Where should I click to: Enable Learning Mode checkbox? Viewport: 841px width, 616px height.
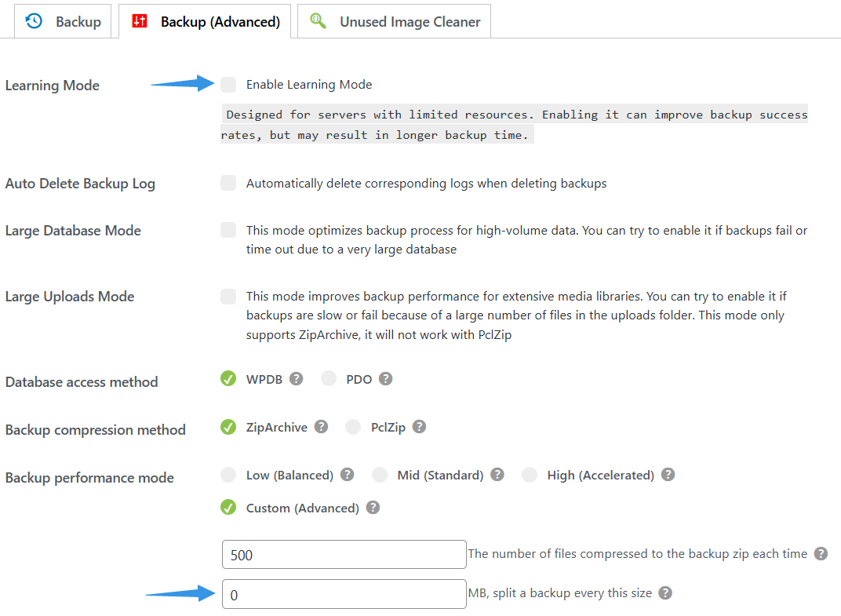228,85
